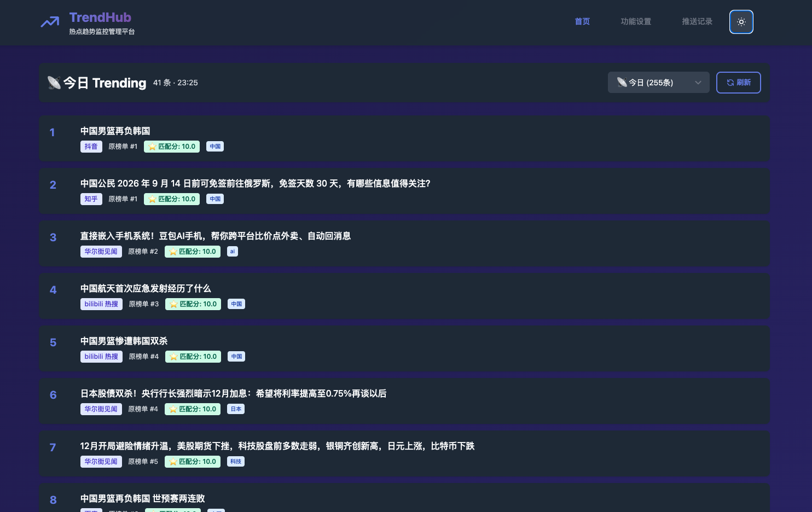
Task: Click the refresh arrows icon in 刷新 button
Action: click(x=730, y=83)
